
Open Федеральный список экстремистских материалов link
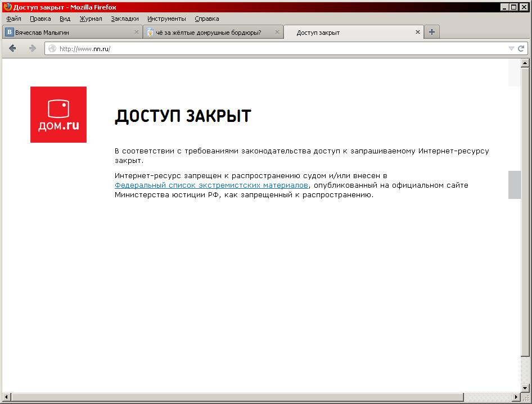point(211,185)
